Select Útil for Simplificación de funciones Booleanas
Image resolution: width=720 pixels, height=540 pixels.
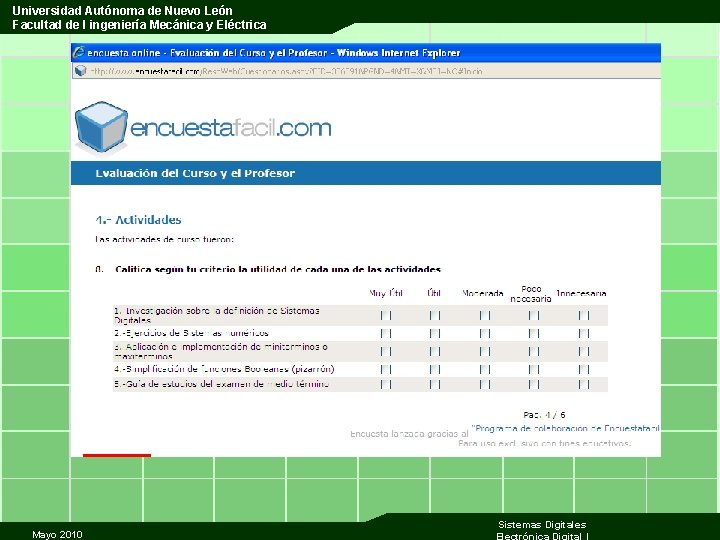pos(434,369)
